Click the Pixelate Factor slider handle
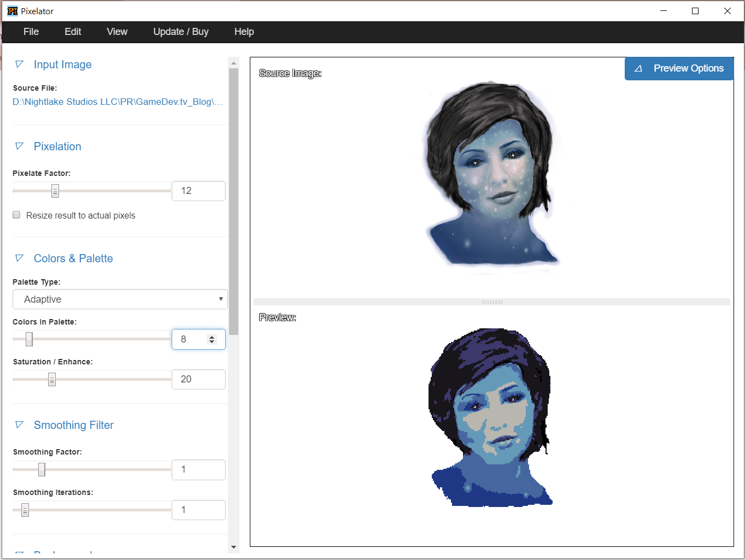Viewport: 745px width, 560px height. coord(55,191)
